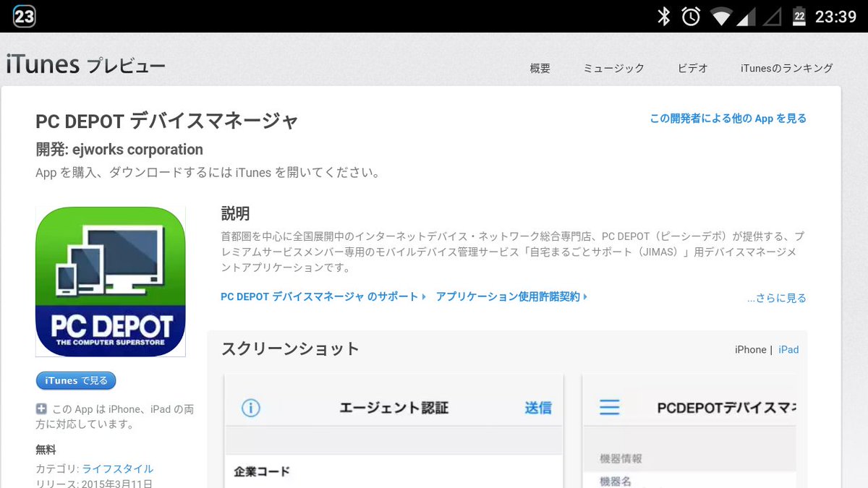Tap the 23:39 clock in status bar
The height and width of the screenshot is (488, 868).
pyautogui.click(x=835, y=16)
